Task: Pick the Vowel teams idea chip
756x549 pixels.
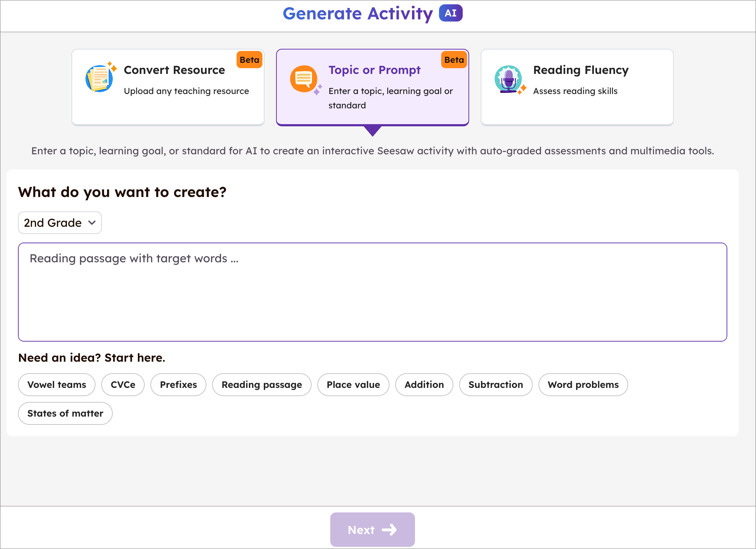Action: click(57, 385)
